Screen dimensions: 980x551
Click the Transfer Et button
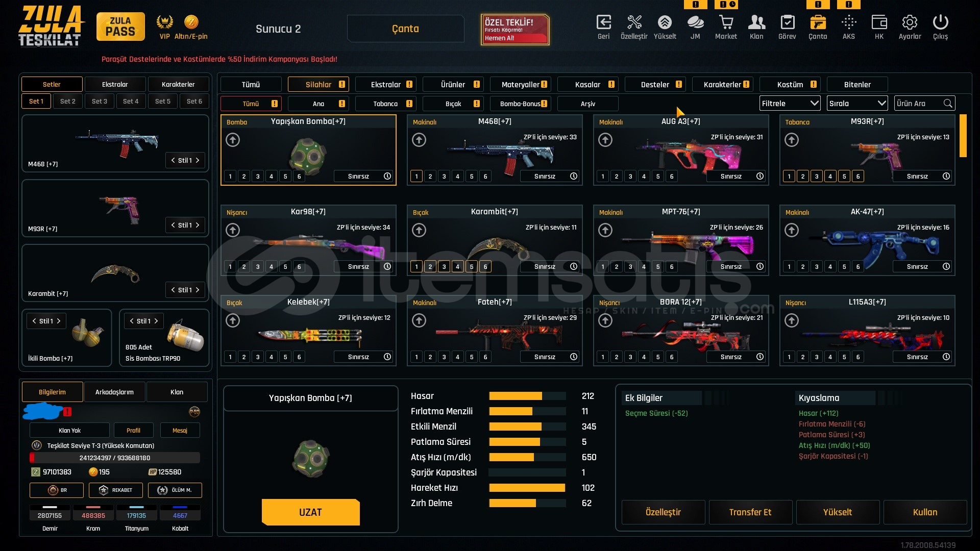click(x=750, y=512)
